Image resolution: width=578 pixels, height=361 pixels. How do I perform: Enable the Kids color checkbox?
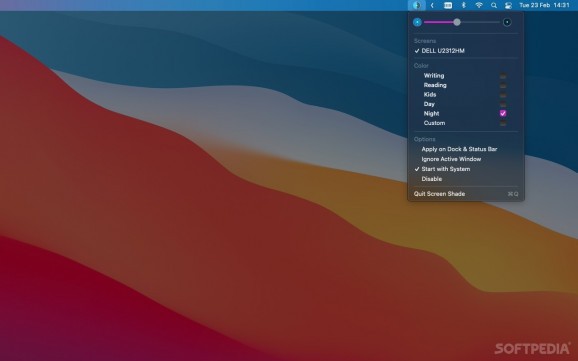(503, 95)
